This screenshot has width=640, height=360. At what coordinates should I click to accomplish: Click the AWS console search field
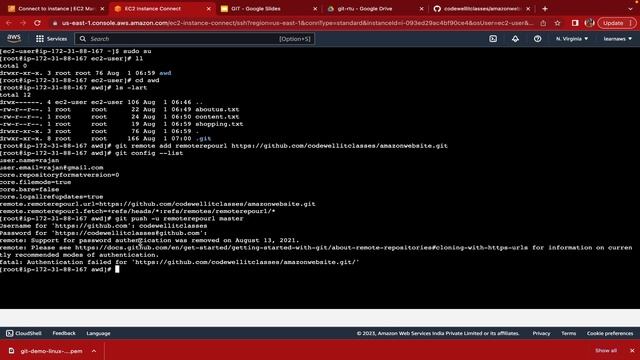point(194,39)
